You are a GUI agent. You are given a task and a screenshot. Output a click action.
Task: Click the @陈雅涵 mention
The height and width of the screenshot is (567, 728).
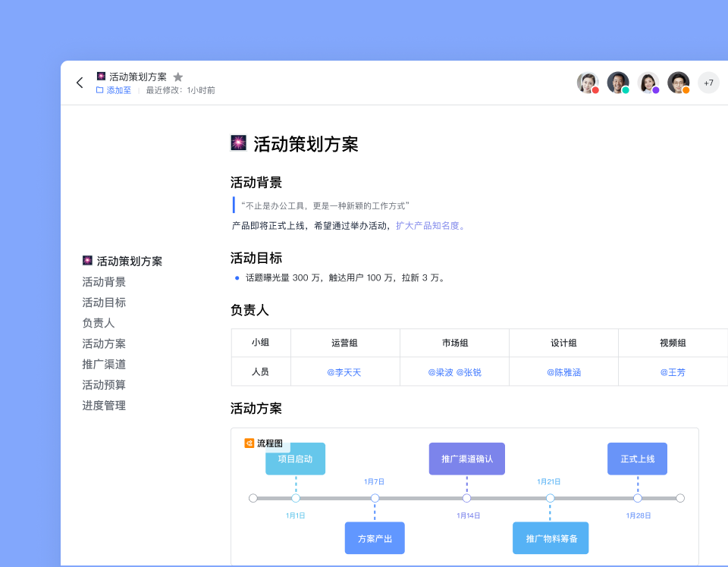pos(563,372)
